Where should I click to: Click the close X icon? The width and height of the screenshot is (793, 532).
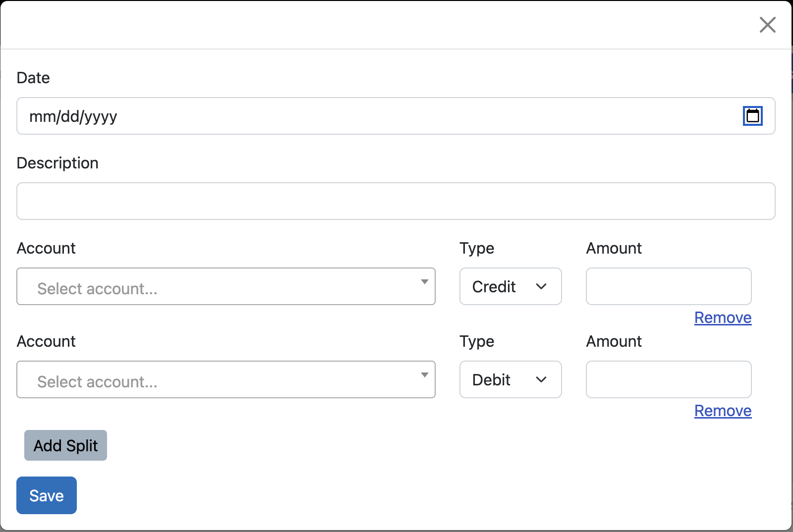[x=767, y=24]
